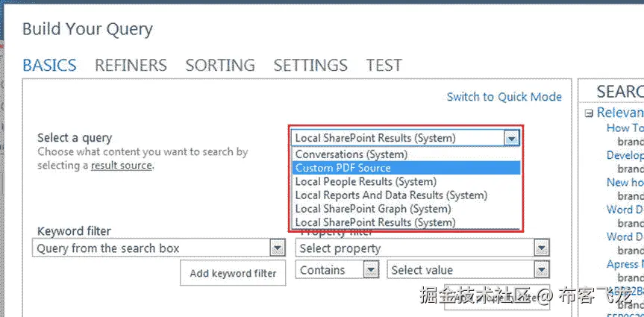This screenshot has width=644, height=317.
Task: Select the last Local SharePoint Results (System) entry
Action: coord(406,222)
